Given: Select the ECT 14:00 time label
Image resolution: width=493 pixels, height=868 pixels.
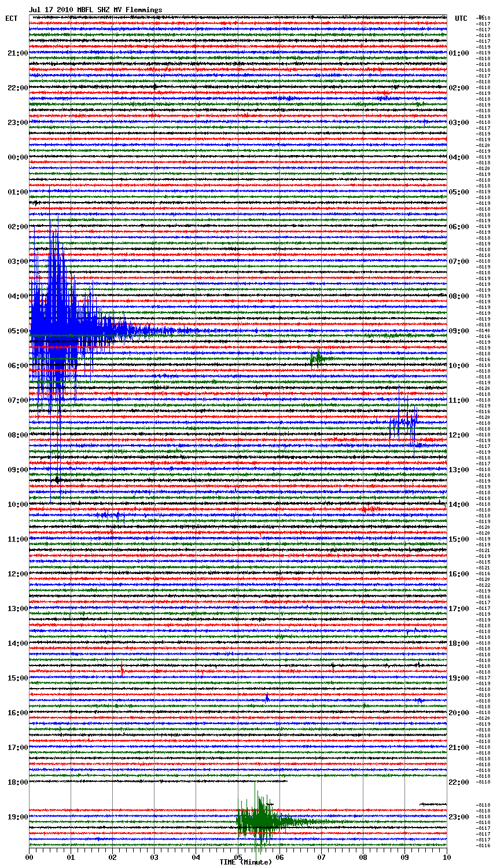Looking at the screenshot, I should coord(18,643).
